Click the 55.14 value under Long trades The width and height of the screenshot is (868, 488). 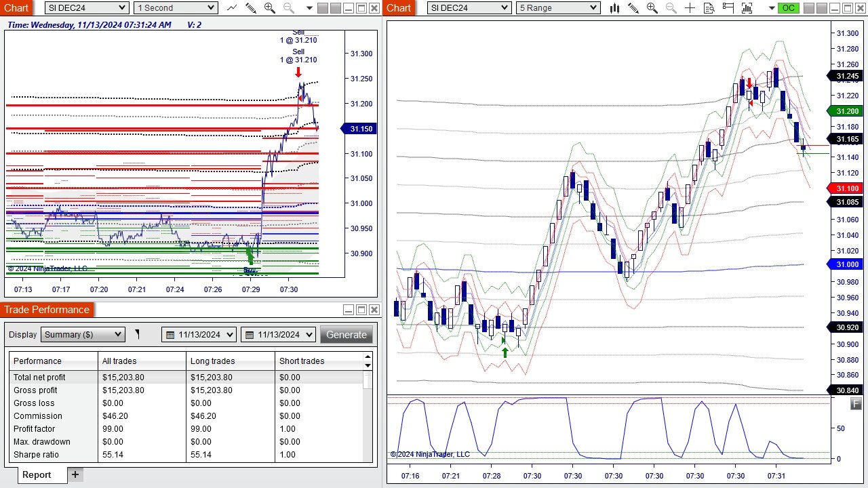coord(201,455)
